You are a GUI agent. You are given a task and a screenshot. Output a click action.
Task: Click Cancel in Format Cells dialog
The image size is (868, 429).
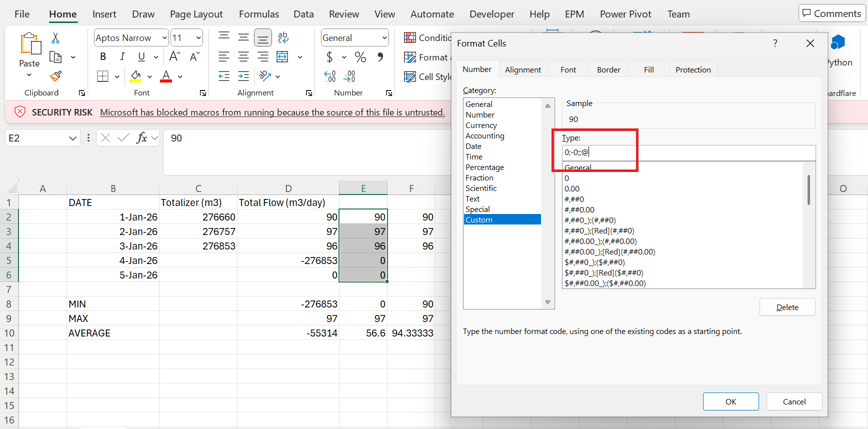(794, 401)
